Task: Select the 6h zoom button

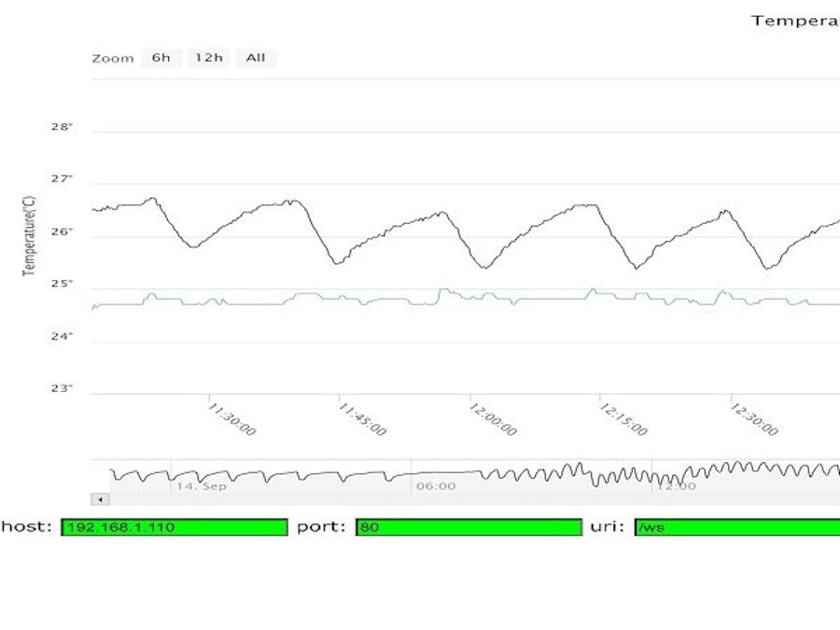Action: coord(161,58)
